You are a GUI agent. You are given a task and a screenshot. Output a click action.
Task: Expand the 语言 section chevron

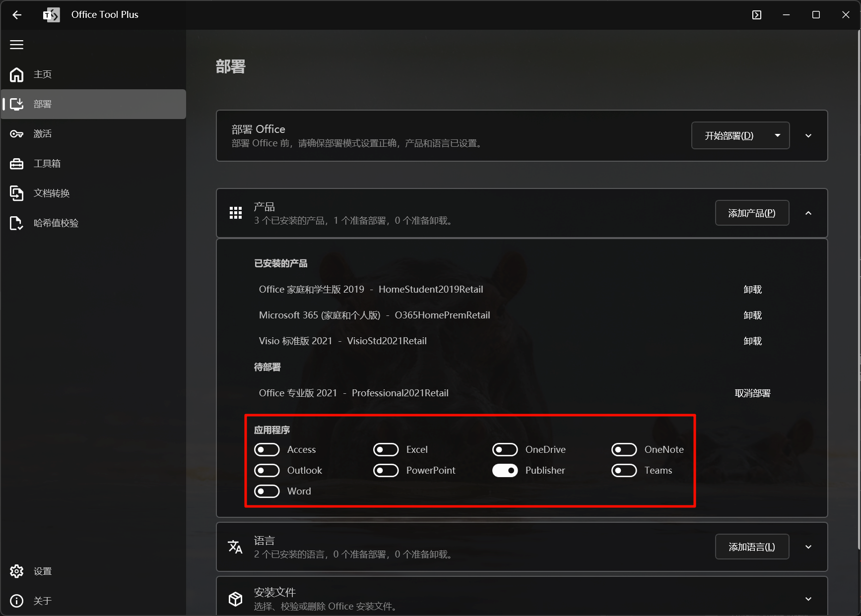pos(808,547)
